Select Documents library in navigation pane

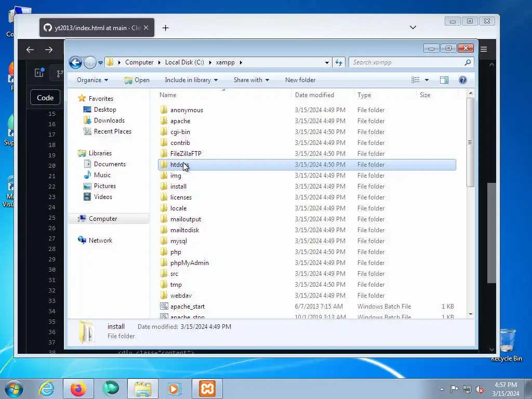[x=110, y=164]
